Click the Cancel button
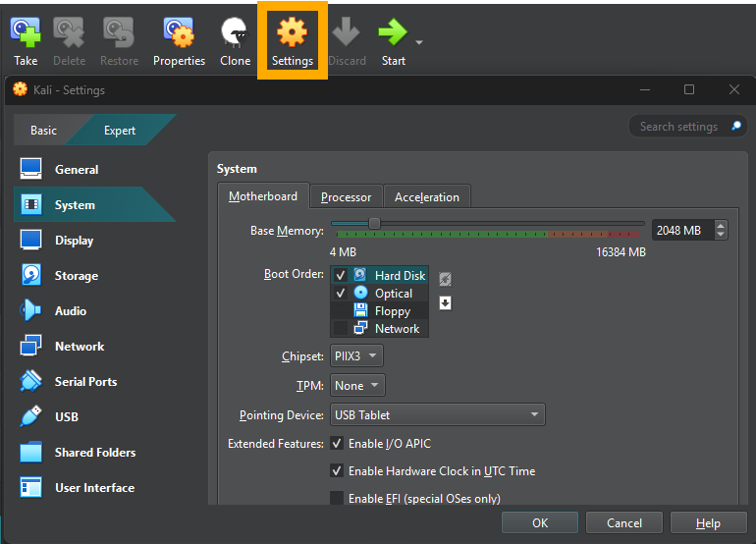756x544 pixels. coord(623,522)
